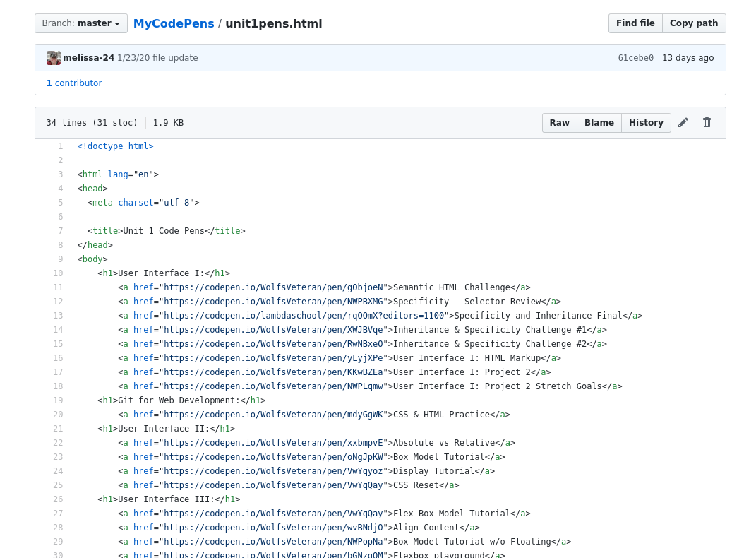This screenshot has height=558, width=756.
Task: Click line number 1 in the gutter
Action: [62, 146]
